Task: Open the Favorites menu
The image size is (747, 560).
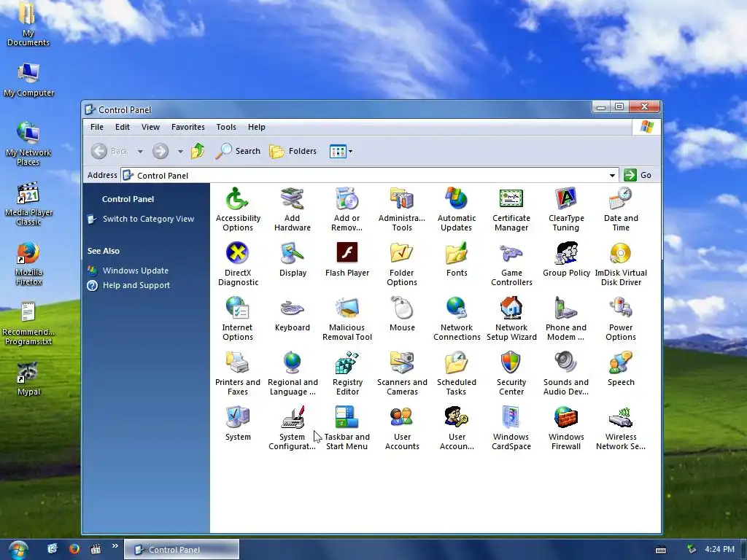Action: (188, 127)
